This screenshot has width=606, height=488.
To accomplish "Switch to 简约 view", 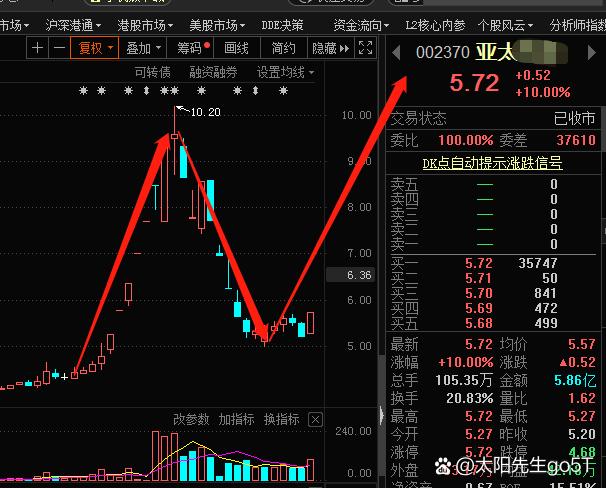I will tap(284, 48).
